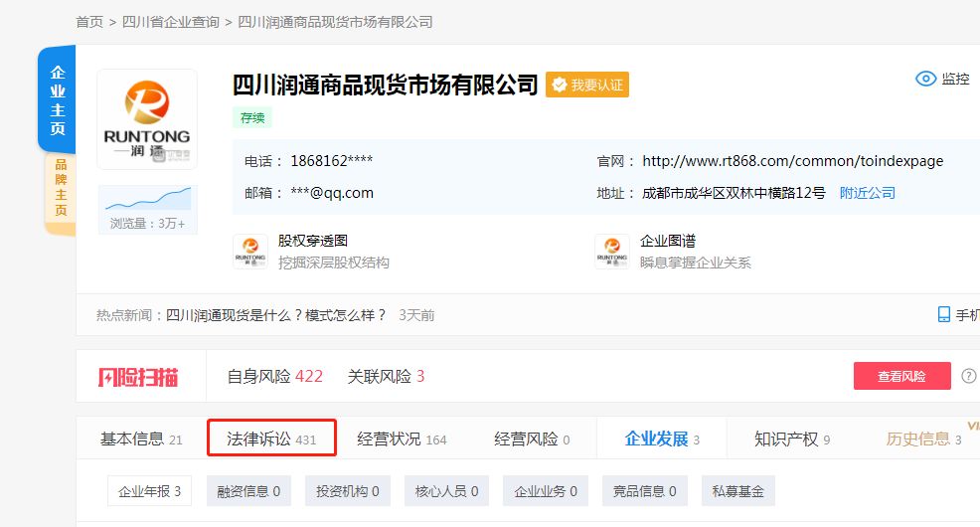This screenshot has width=980, height=527.
Task: Click 关联风险 3 count
Action: click(386, 376)
